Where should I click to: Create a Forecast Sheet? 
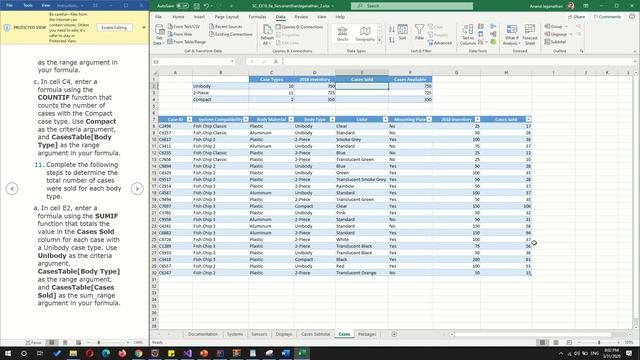(x=530, y=34)
